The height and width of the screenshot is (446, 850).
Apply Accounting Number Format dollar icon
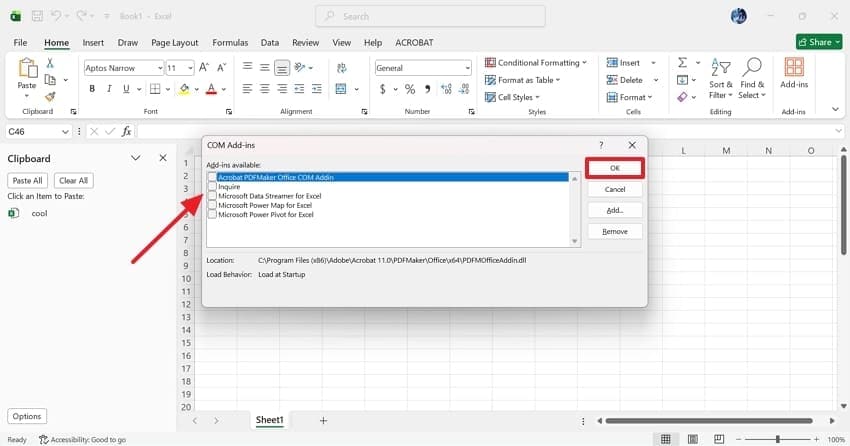(383, 89)
